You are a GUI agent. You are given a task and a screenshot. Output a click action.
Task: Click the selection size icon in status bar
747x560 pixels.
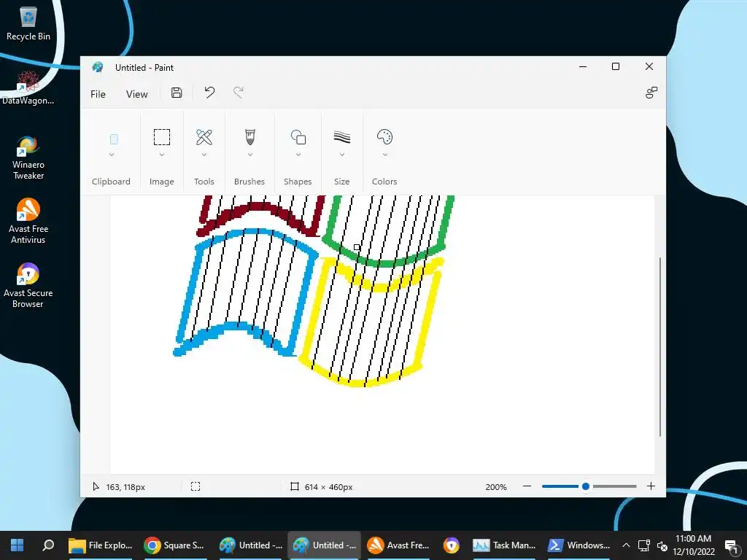[x=196, y=486]
